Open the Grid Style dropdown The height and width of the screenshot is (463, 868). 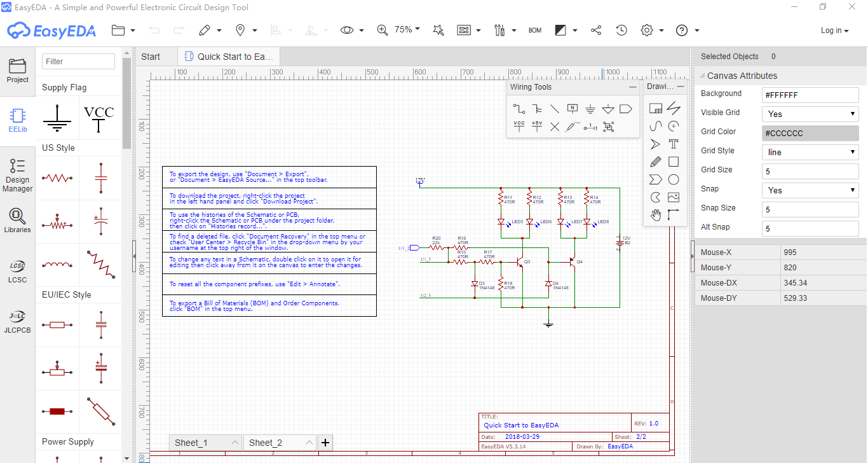(810, 152)
